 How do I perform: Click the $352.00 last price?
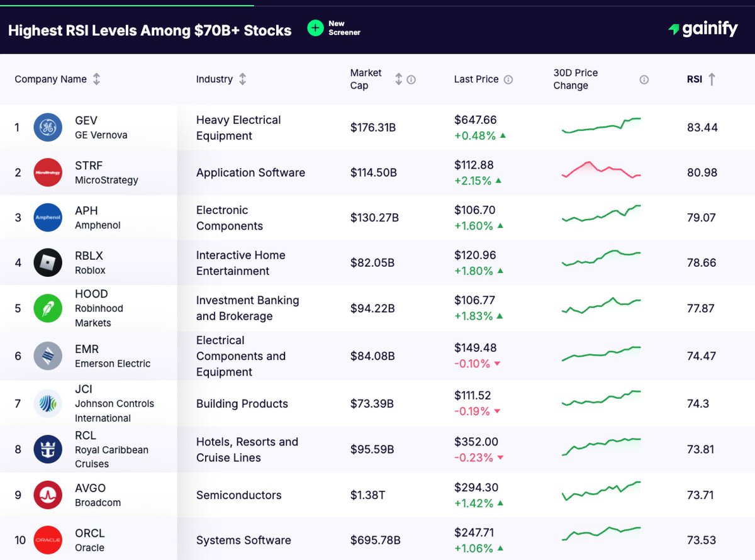tap(476, 442)
